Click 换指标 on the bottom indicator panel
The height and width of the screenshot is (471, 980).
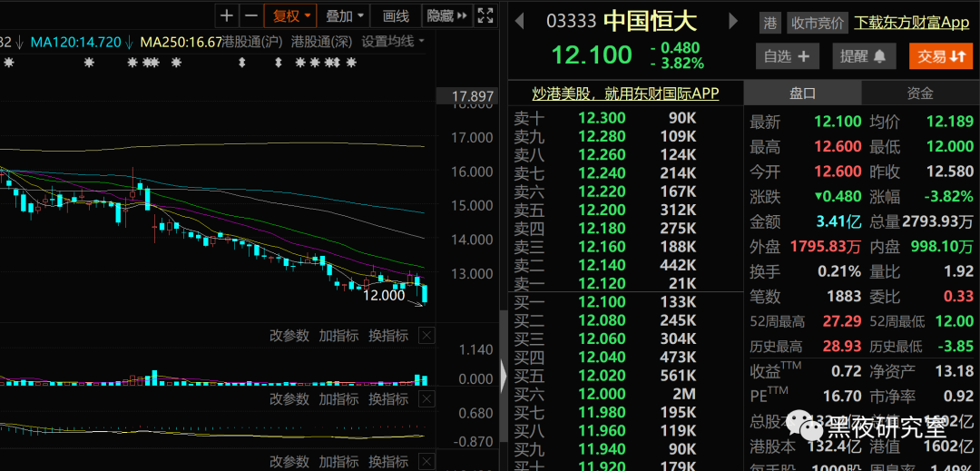click(388, 462)
